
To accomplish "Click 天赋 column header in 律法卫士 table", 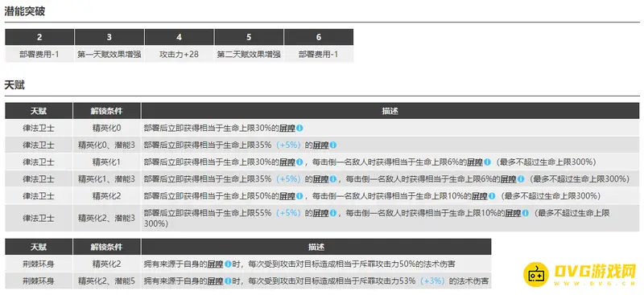I will pyautogui.click(x=39, y=111).
